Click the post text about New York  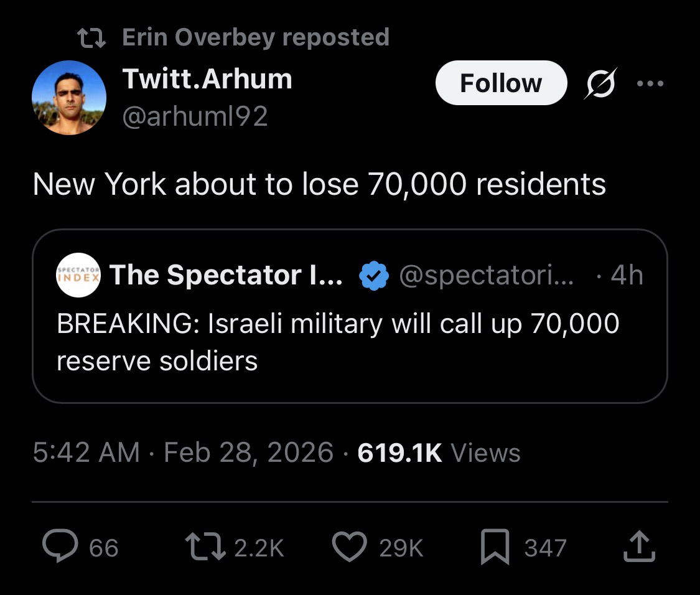tap(319, 184)
